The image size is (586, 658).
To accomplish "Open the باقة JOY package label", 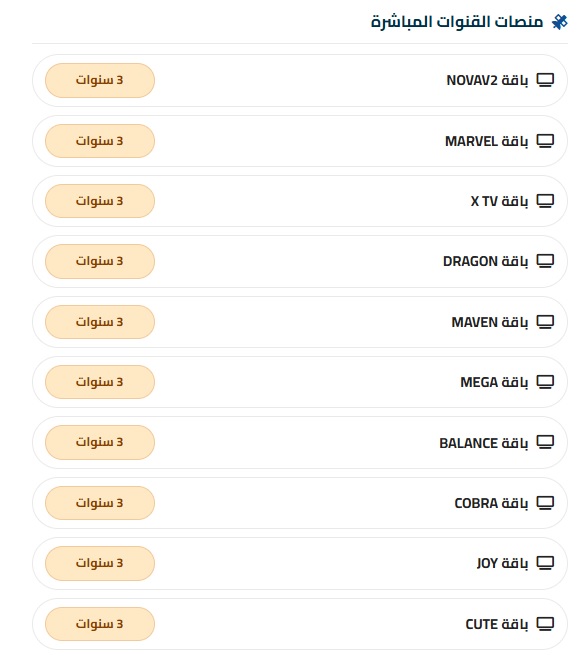I will [x=502, y=563].
